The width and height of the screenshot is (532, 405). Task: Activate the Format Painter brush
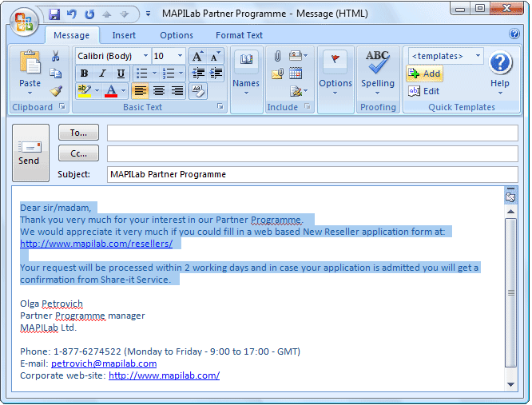(56, 91)
